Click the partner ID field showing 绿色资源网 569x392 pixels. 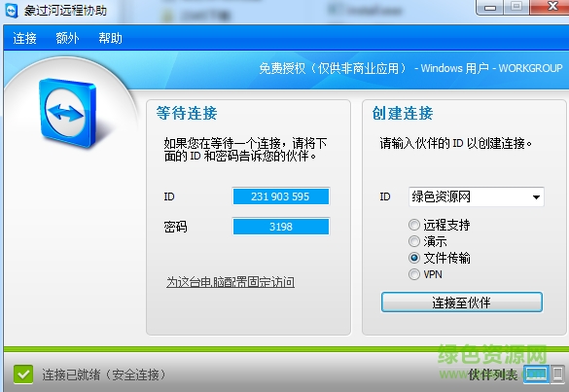pyautogui.click(x=476, y=197)
